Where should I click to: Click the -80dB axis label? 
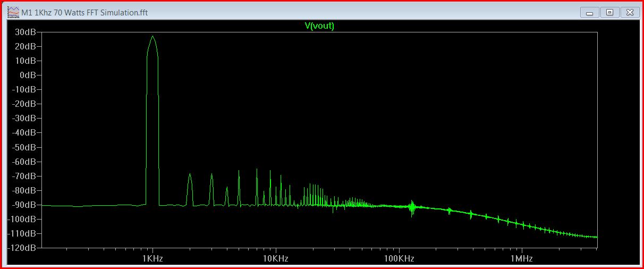[24, 190]
